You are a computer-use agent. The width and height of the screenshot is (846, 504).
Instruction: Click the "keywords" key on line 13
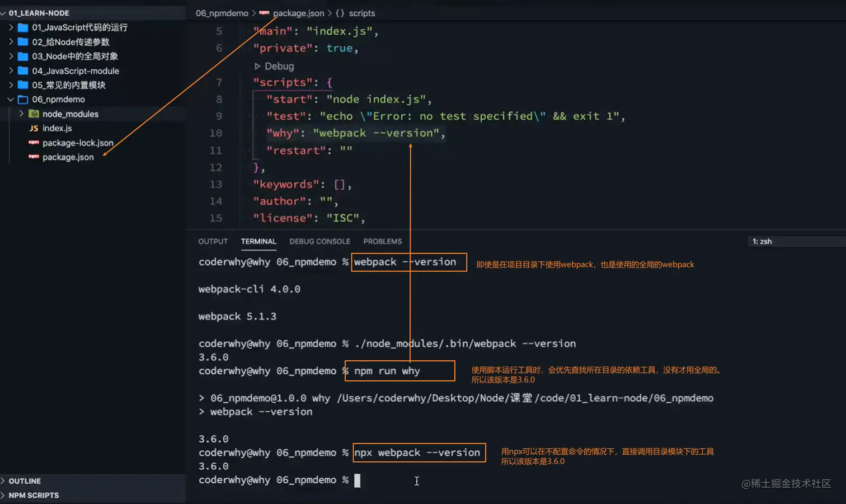pos(286,184)
